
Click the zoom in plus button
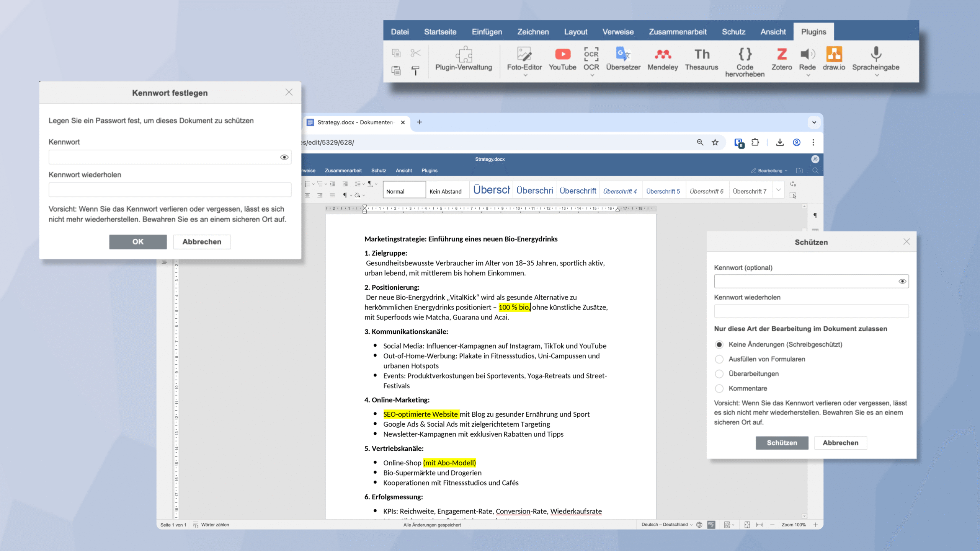pos(815,525)
